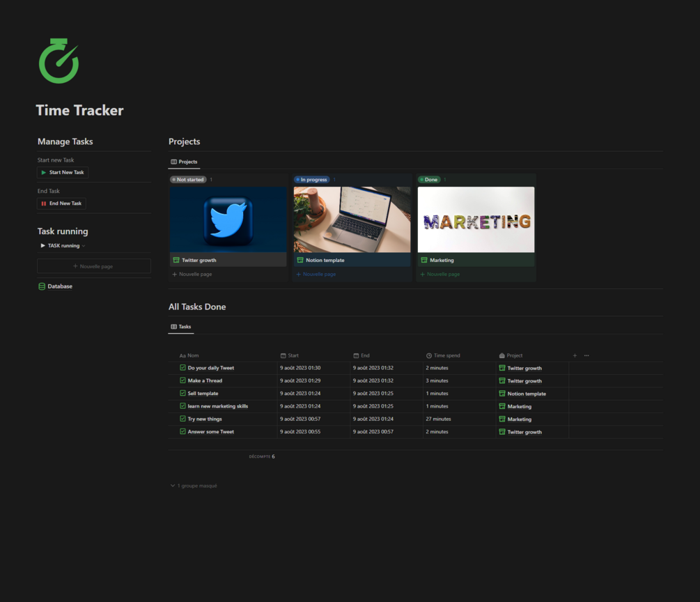Toggle checkbox for learn new marketing skills
Viewport: 700px width, 602px height.
182,406
